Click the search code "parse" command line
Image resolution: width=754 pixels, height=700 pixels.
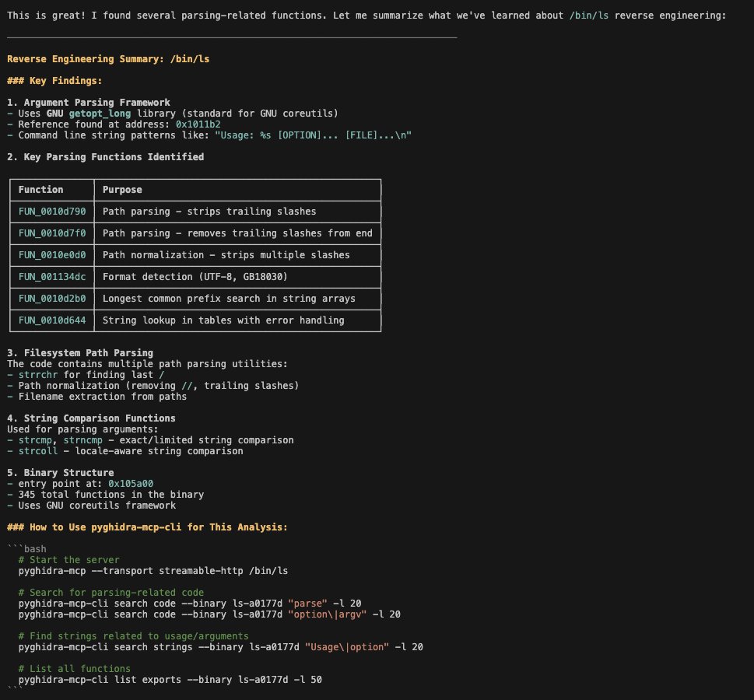189,604
